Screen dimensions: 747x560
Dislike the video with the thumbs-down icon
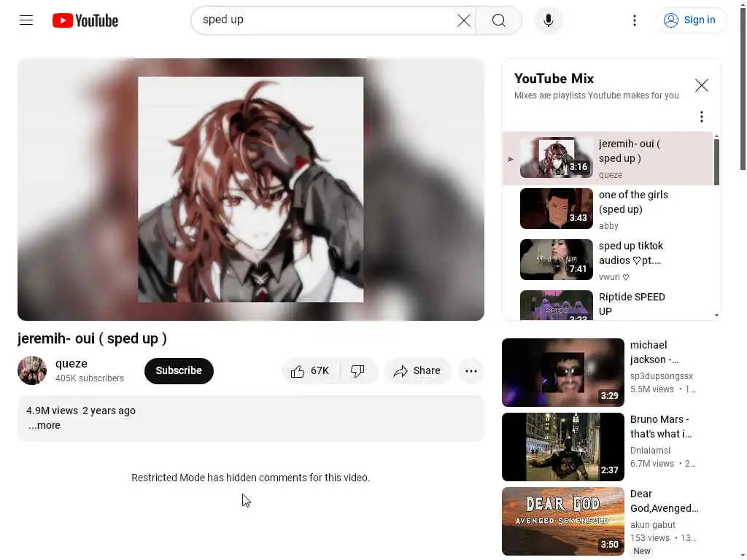point(358,370)
